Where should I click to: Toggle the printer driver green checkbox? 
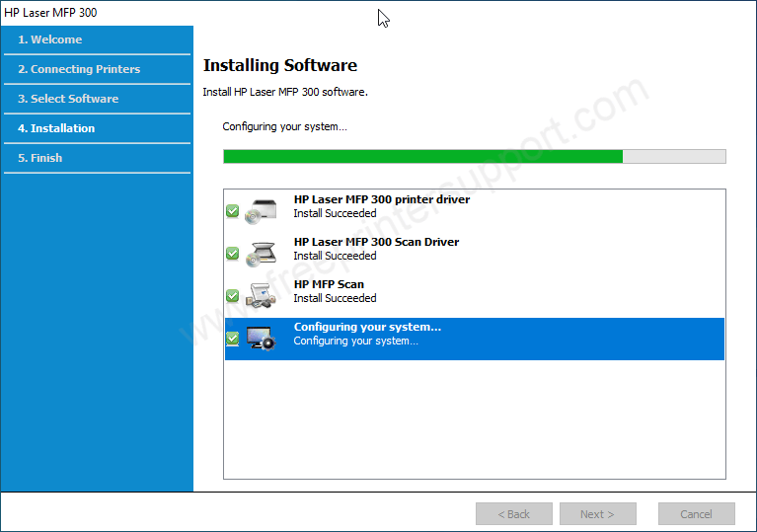(x=232, y=211)
